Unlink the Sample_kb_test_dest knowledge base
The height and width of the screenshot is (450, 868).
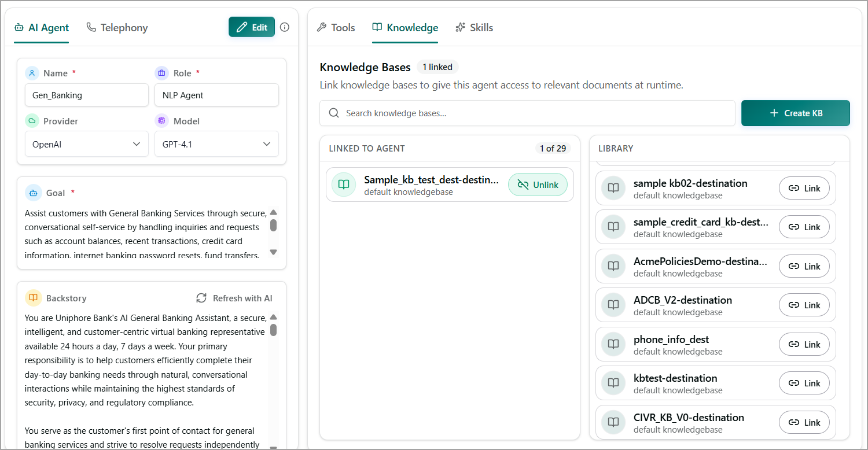tap(538, 185)
